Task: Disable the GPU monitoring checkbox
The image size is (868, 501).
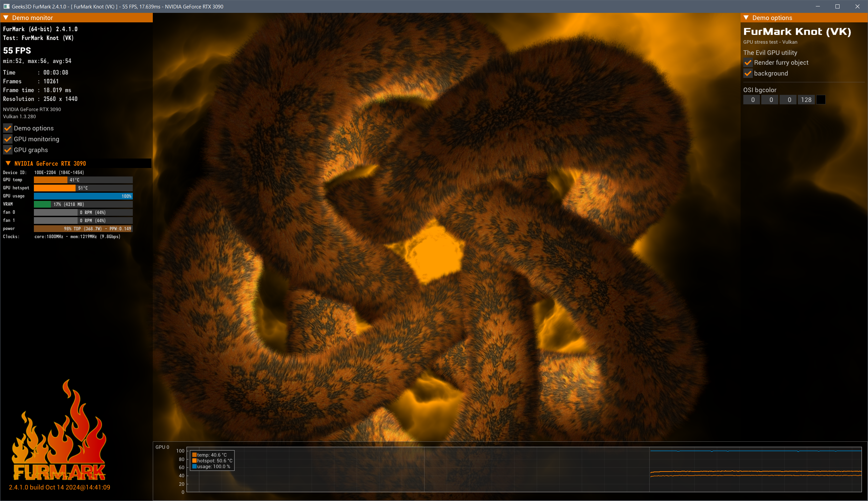Action: click(7, 139)
